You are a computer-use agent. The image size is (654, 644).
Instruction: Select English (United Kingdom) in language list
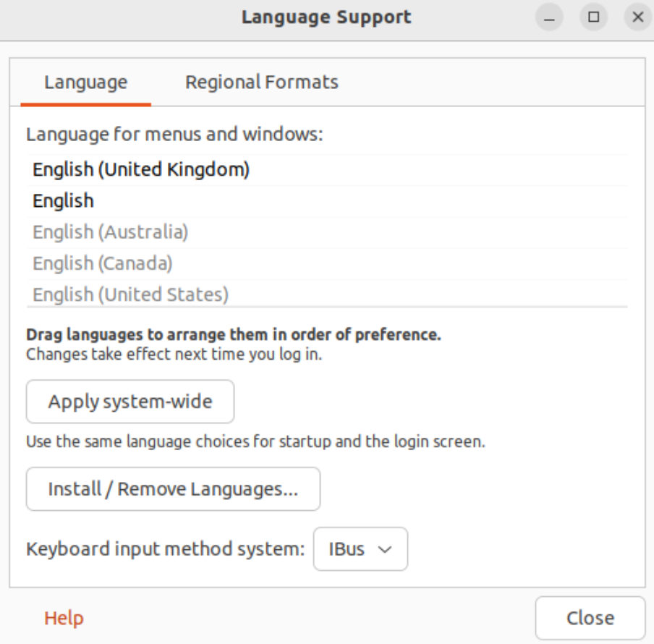141,170
